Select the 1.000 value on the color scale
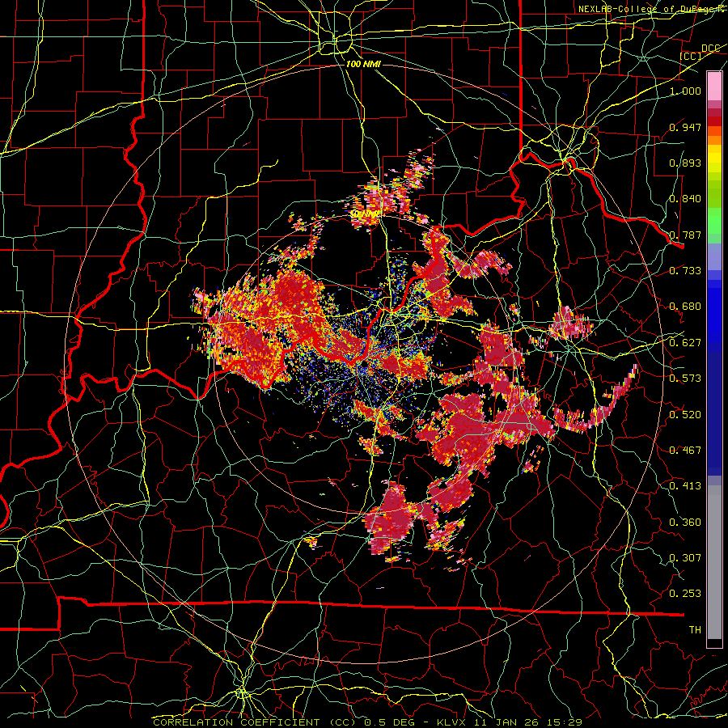This screenshot has height=728, width=728. tap(685, 91)
